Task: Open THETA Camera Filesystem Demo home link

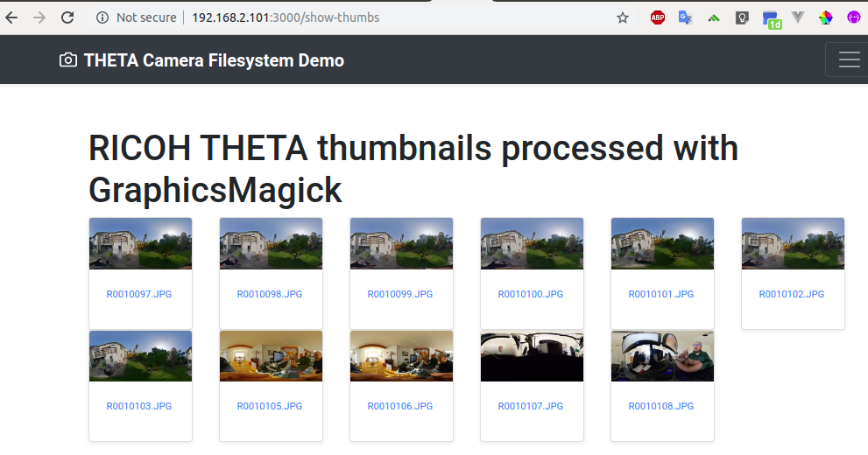Action: click(214, 60)
